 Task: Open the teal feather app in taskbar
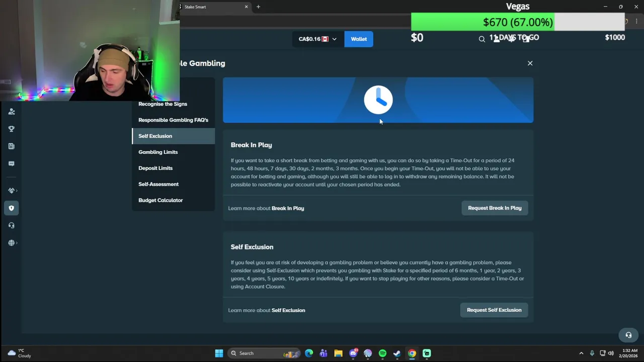coord(368,353)
